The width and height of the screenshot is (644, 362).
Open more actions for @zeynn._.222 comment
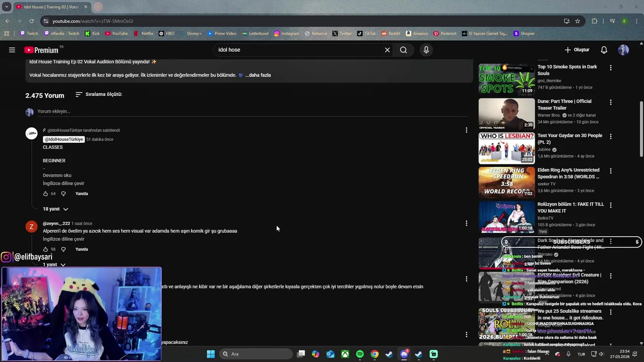(466, 223)
